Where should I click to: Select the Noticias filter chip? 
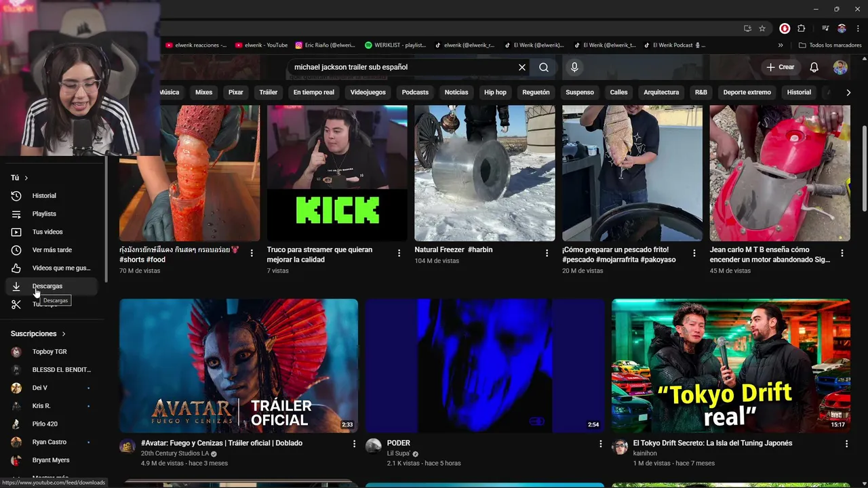pyautogui.click(x=456, y=92)
